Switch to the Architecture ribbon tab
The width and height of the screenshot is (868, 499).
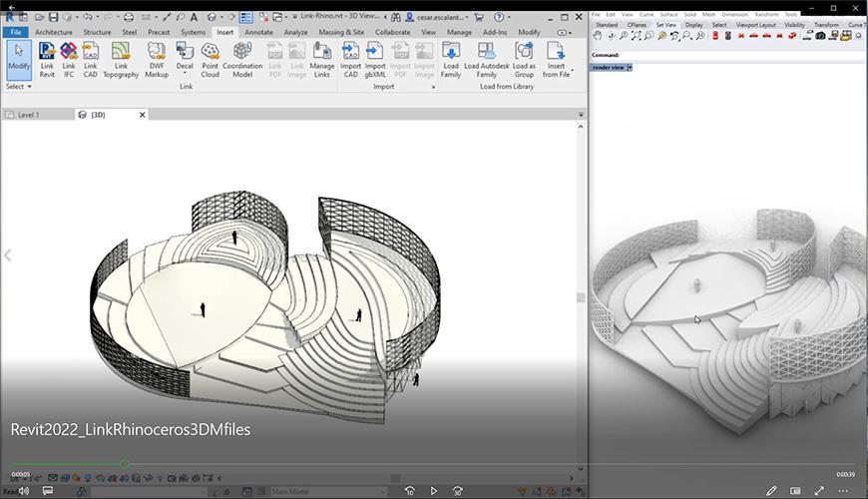tap(53, 32)
